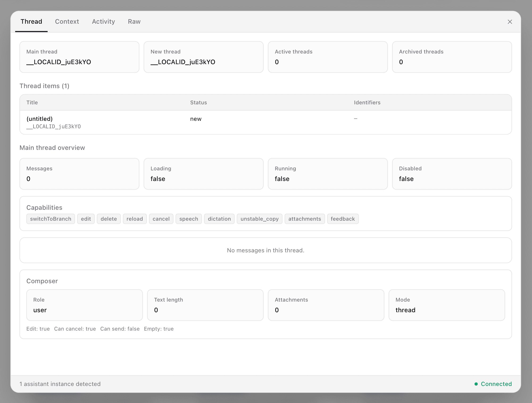
Task: Click the Archived threads count card
Action: pos(452,57)
